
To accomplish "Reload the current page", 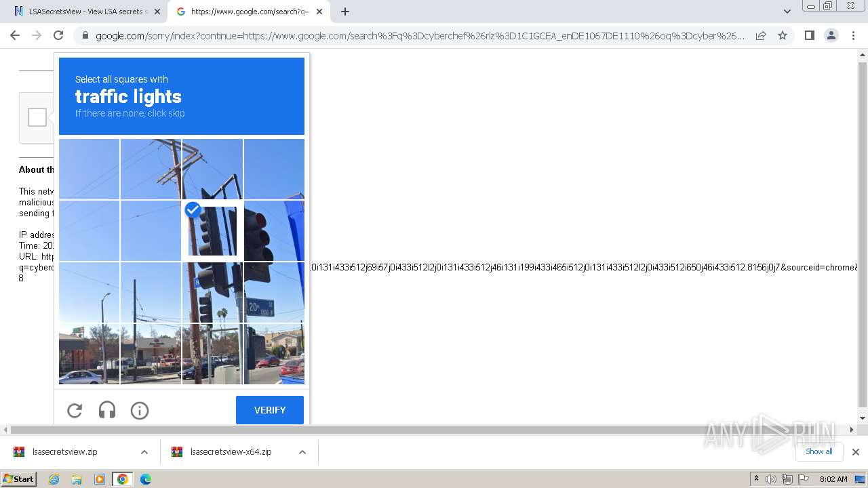I will coord(58,35).
